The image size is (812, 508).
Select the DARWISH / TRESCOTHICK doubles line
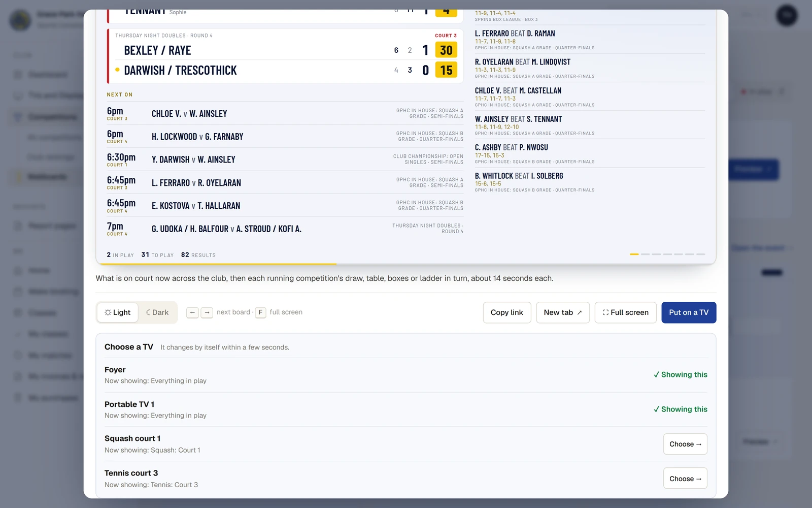pyautogui.click(x=285, y=70)
